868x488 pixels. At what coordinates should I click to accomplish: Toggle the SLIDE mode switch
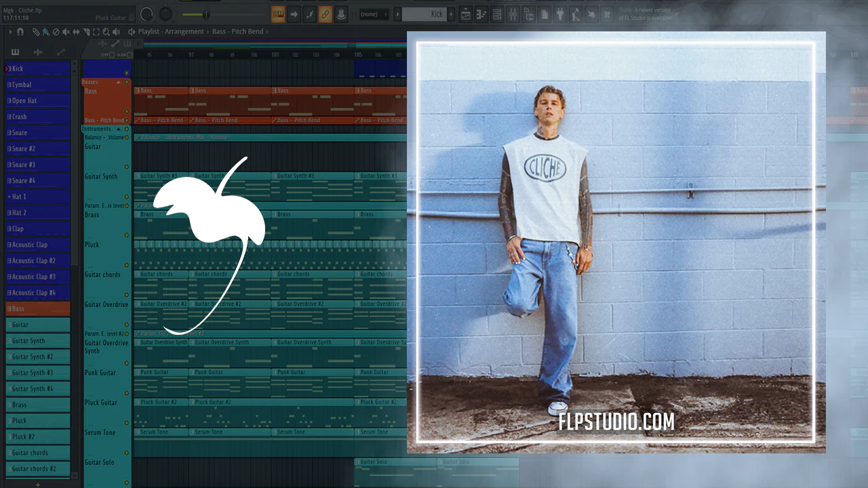pyautogui.click(x=129, y=55)
